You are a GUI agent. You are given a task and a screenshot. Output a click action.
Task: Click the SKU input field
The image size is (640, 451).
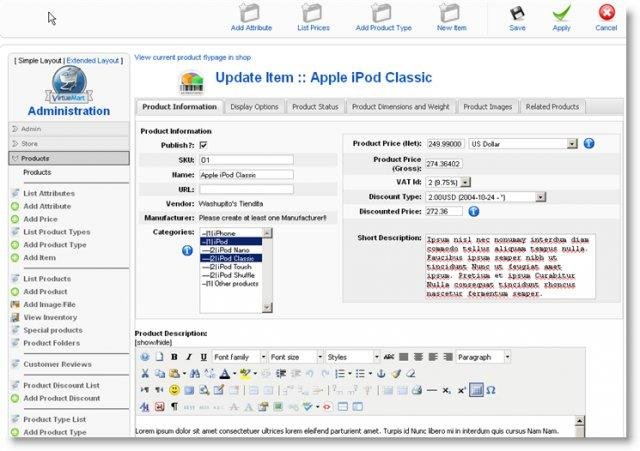click(x=246, y=160)
